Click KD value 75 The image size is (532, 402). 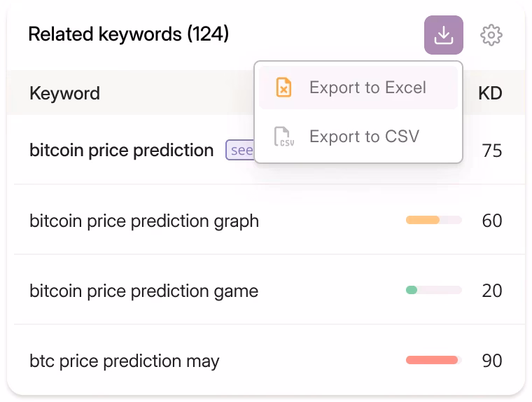[x=492, y=151]
